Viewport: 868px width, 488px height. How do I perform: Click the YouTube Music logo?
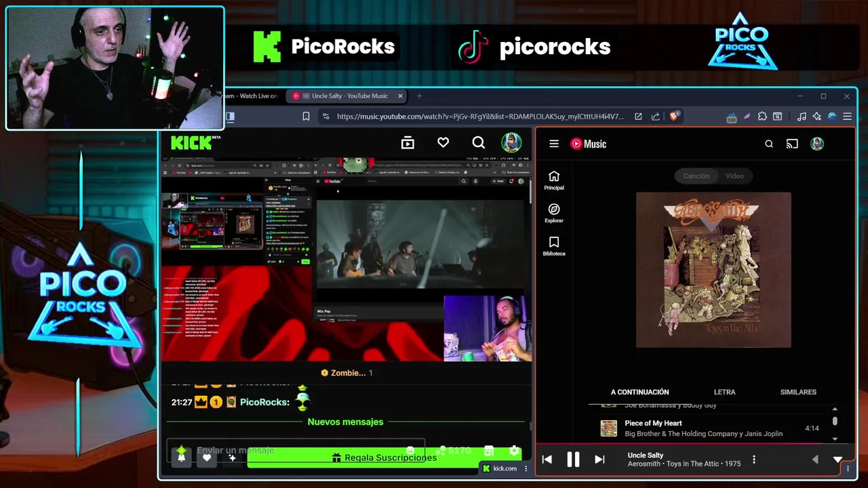[588, 144]
